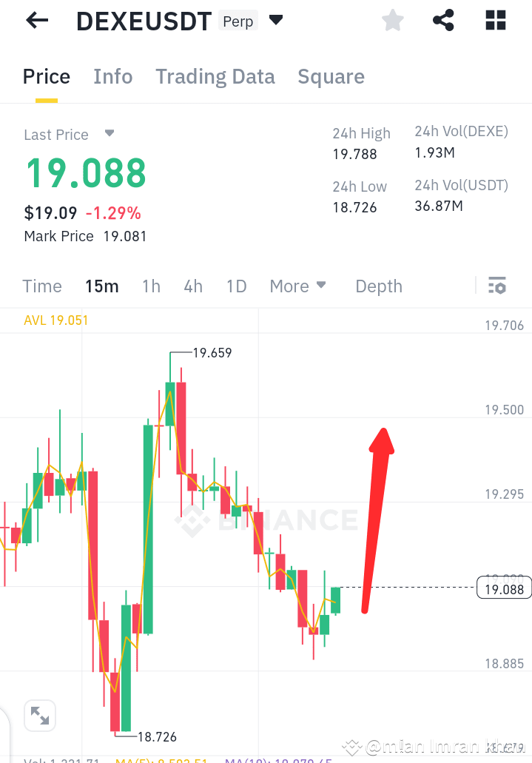Open the share icon
This screenshot has height=763, width=532.
coord(443,20)
